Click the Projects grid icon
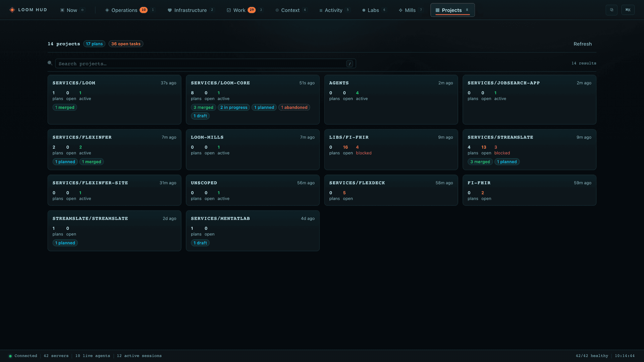 point(437,10)
